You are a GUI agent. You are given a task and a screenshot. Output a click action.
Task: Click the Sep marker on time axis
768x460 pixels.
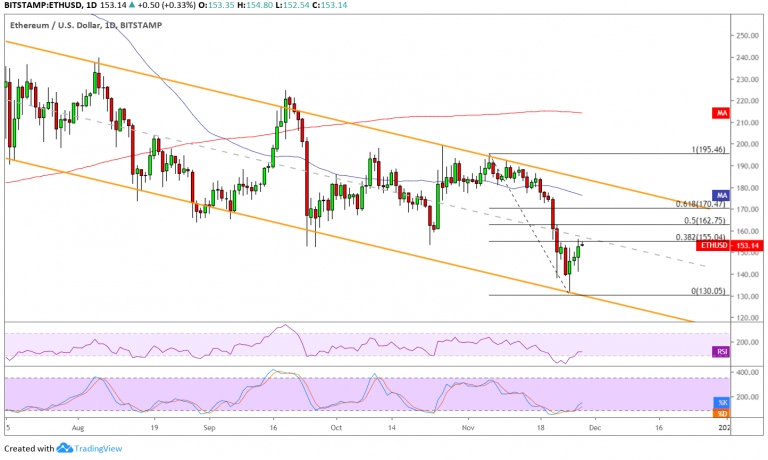click(209, 425)
